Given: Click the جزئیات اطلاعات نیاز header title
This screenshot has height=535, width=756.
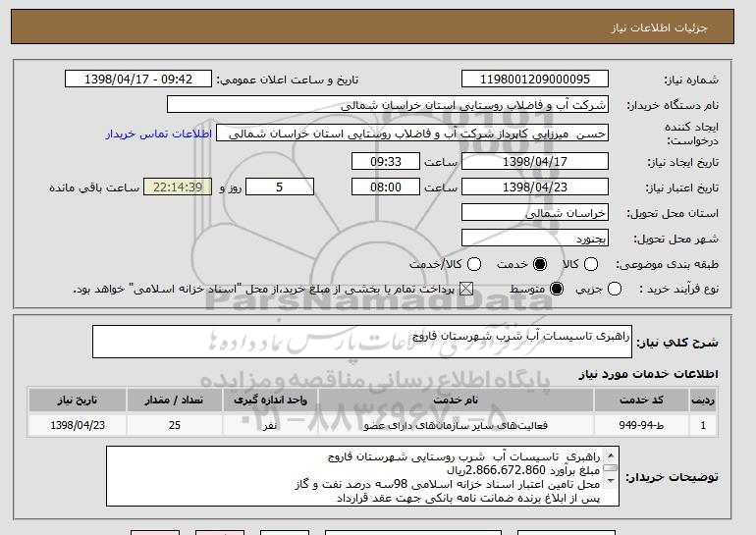Looking at the screenshot, I should click(659, 27).
